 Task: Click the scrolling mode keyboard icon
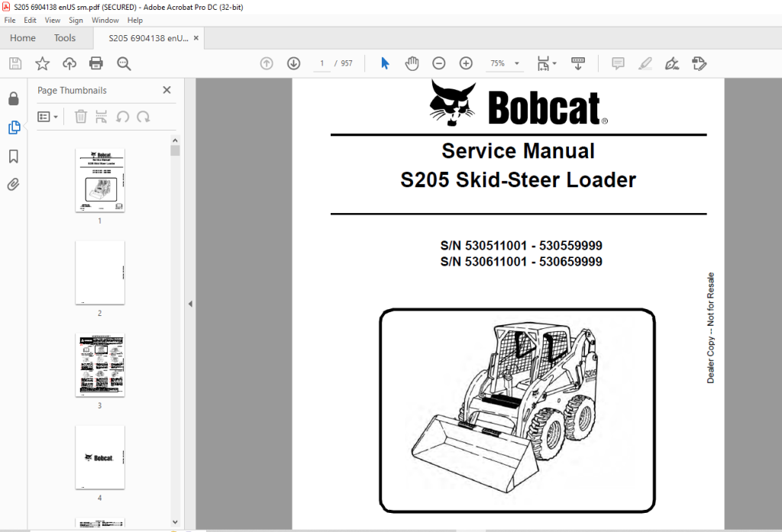[x=578, y=63]
